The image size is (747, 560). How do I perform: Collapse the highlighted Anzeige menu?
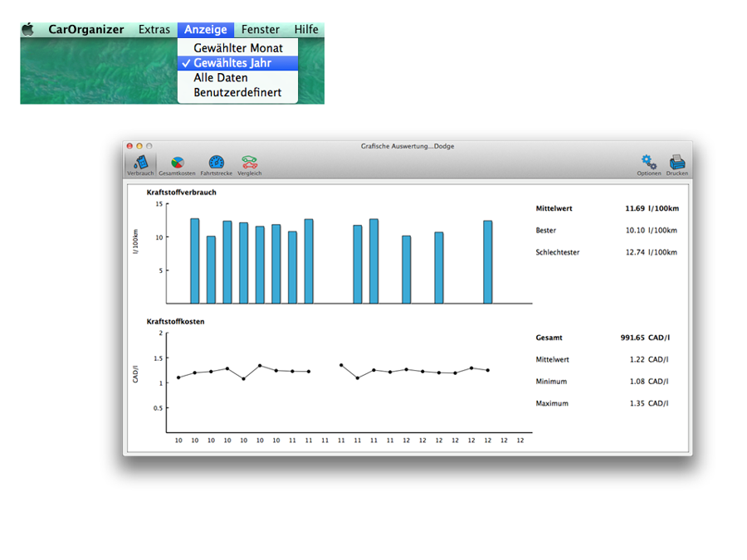(205, 30)
